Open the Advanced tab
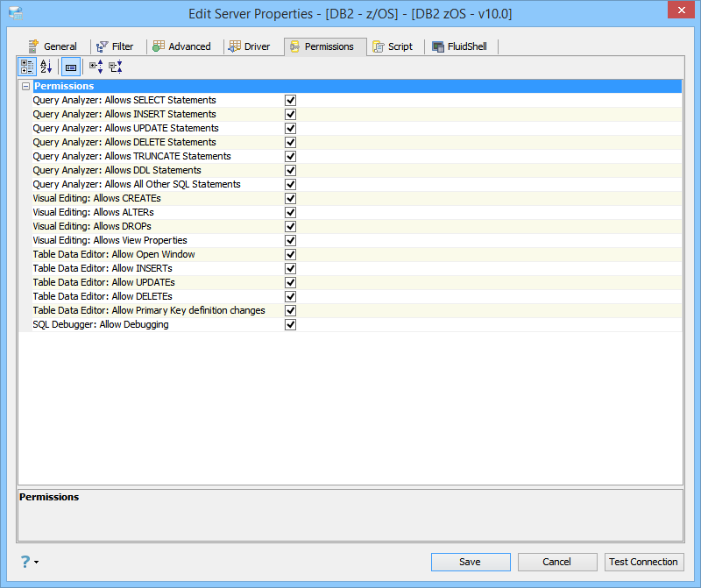Viewport: 701px width, 588px height. pos(181,46)
